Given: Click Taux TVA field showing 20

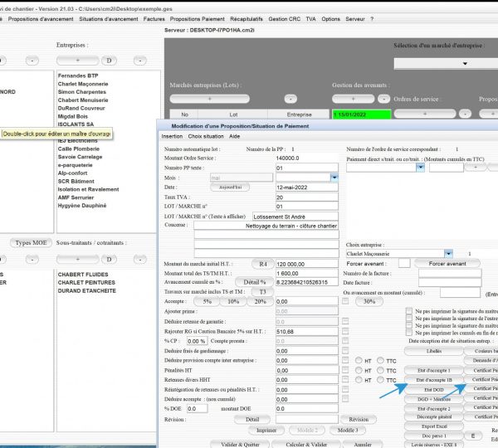Looking at the screenshot, I should [307, 197].
